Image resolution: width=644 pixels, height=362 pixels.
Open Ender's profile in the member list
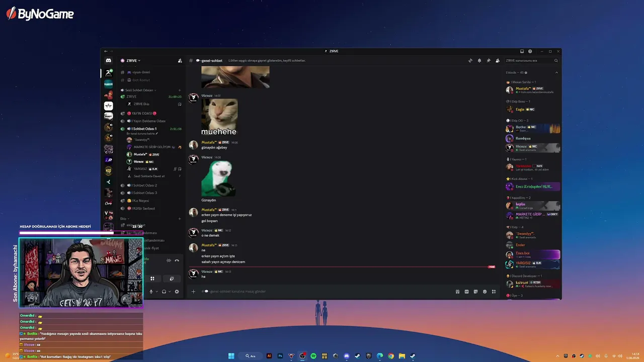(532, 245)
